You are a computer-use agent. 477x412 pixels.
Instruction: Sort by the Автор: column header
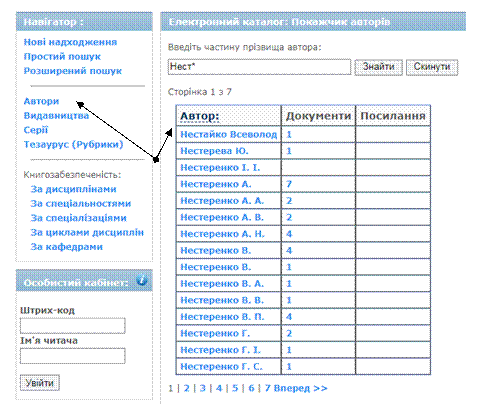point(200,116)
